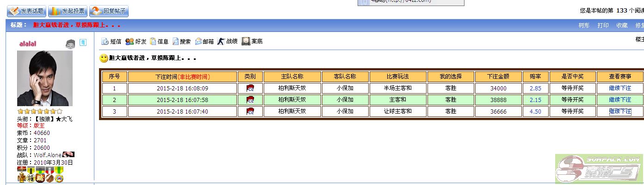Select 打印 print option

click(x=603, y=26)
